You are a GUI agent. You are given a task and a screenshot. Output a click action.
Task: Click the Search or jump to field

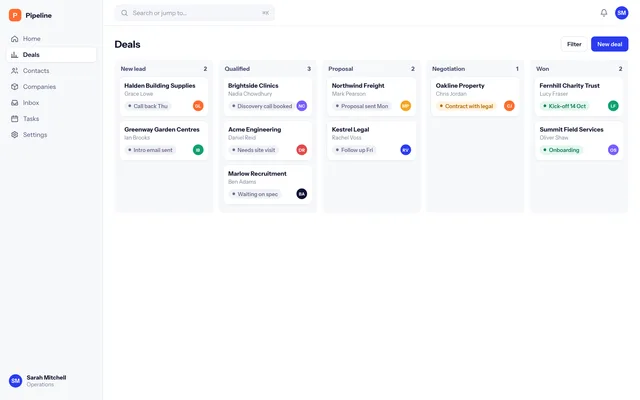[x=195, y=13]
